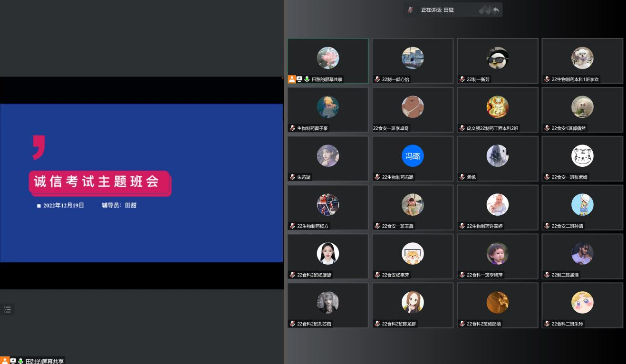The width and height of the screenshot is (626, 364).
Task: Click the reply arrow icon in speaker bar
Action: (x=496, y=10)
